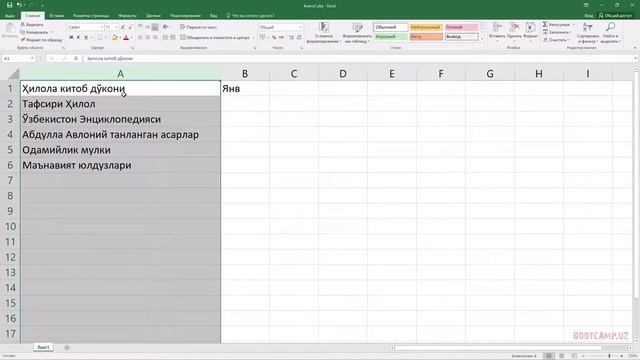Open the text orientation options

pos(166,27)
